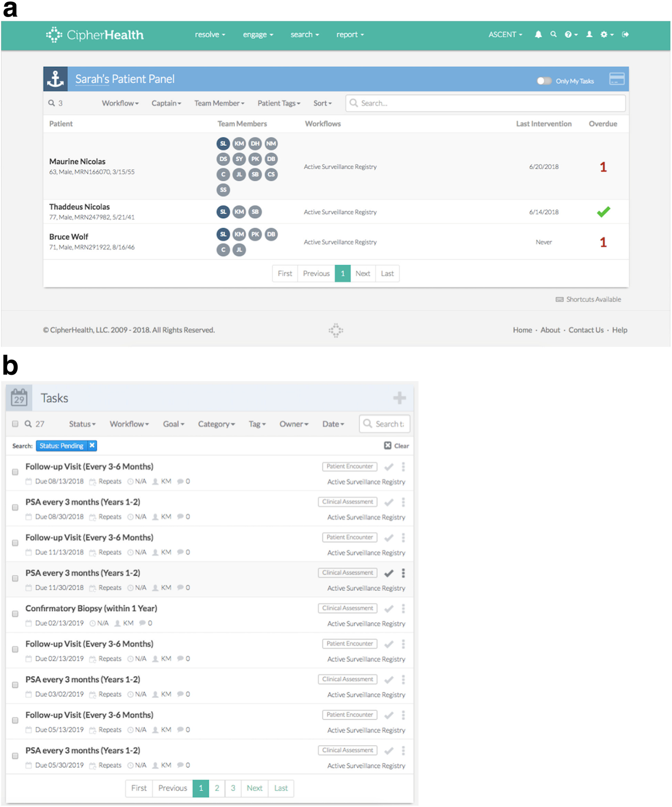Remove the Status: Pending filter tag
The width and height of the screenshot is (672, 807).
92,445
